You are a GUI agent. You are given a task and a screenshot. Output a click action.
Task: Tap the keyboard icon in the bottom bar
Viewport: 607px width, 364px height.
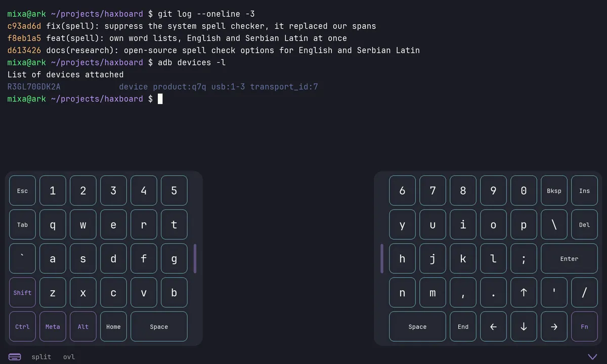tap(15, 357)
